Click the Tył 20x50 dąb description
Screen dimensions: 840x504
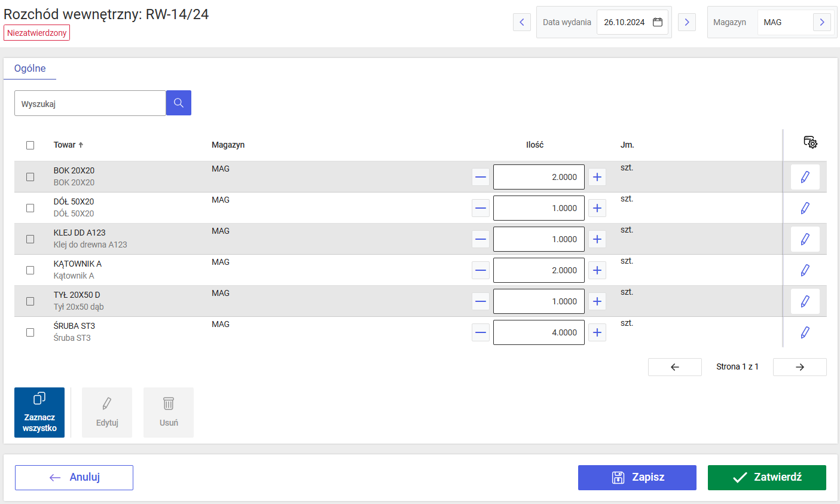click(x=79, y=307)
